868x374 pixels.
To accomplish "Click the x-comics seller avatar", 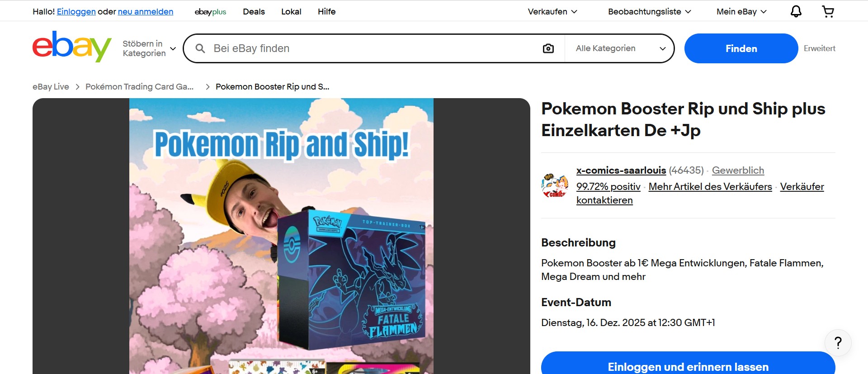I will [x=555, y=185].
